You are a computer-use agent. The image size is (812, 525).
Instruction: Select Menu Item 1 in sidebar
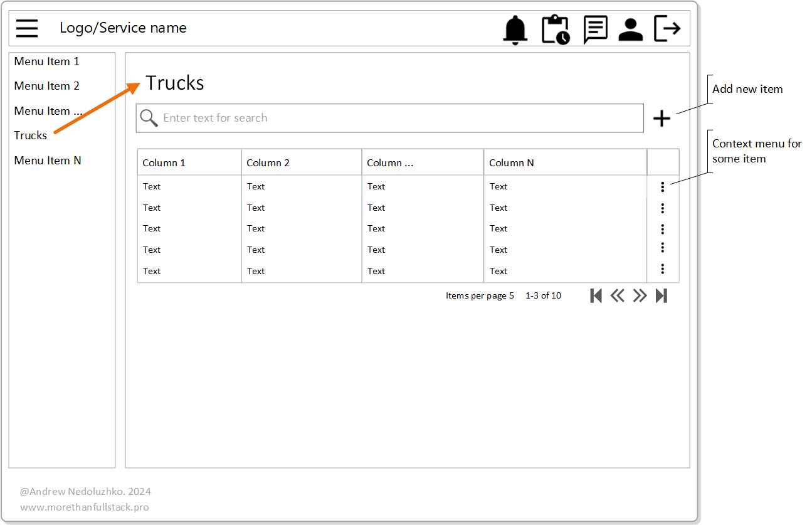click(47, 61)
